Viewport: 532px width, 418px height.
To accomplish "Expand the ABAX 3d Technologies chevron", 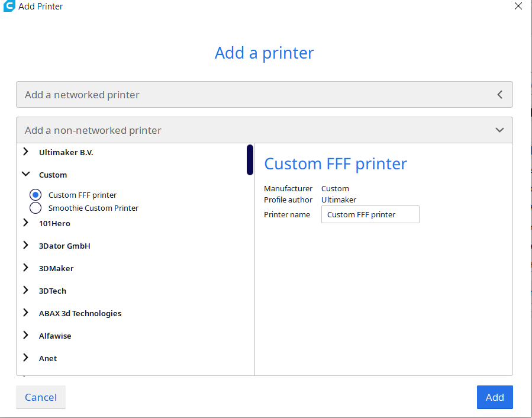I will [26, 313].
